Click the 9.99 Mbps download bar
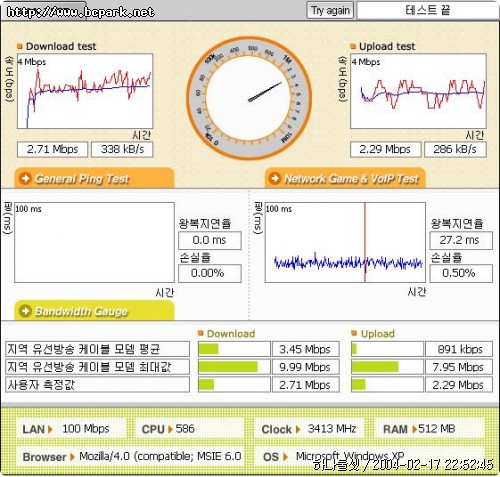The height and width of the screenshot is (477, 500). pyautogui.click(x=234, y=367)
